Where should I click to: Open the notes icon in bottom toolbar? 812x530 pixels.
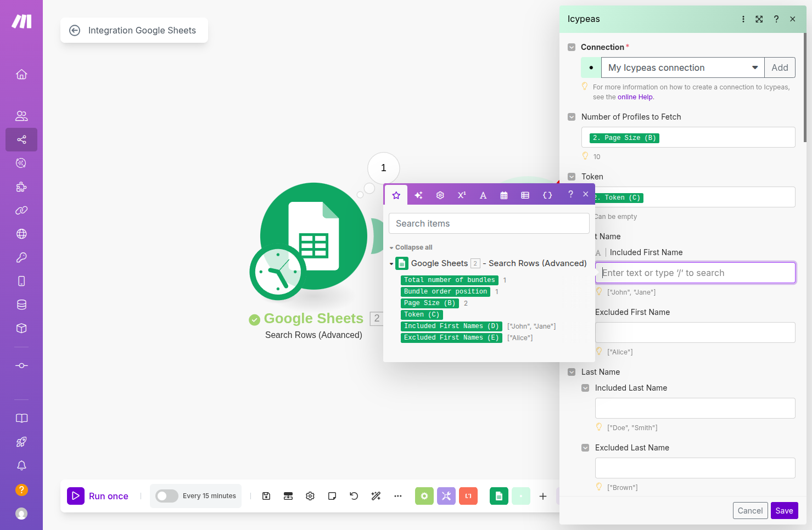tap(332, 496)
